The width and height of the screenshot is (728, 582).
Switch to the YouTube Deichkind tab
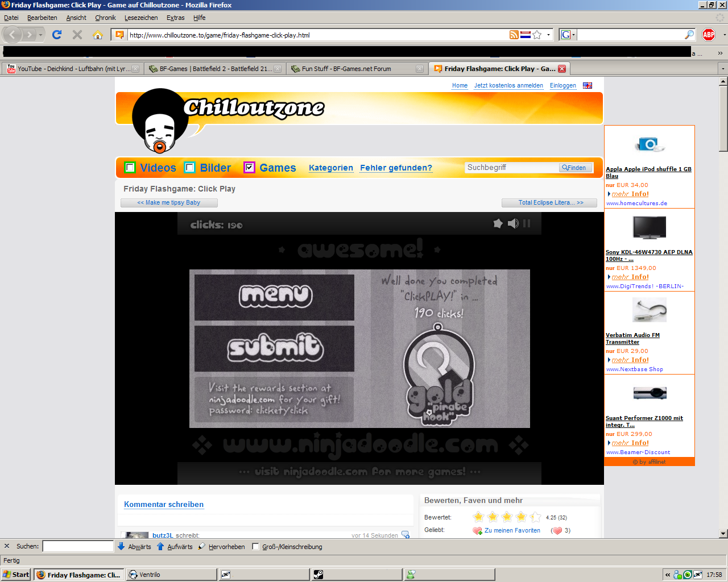72,69
